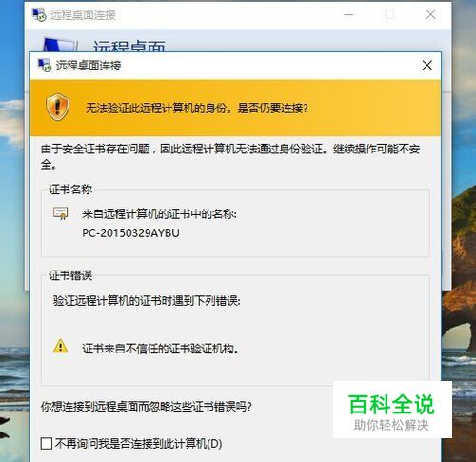Click the 证书来自不信任的证书验证机构 error message
Image resolution: width=476 pixels, height=462 pixels.
[x=161, y=349]
